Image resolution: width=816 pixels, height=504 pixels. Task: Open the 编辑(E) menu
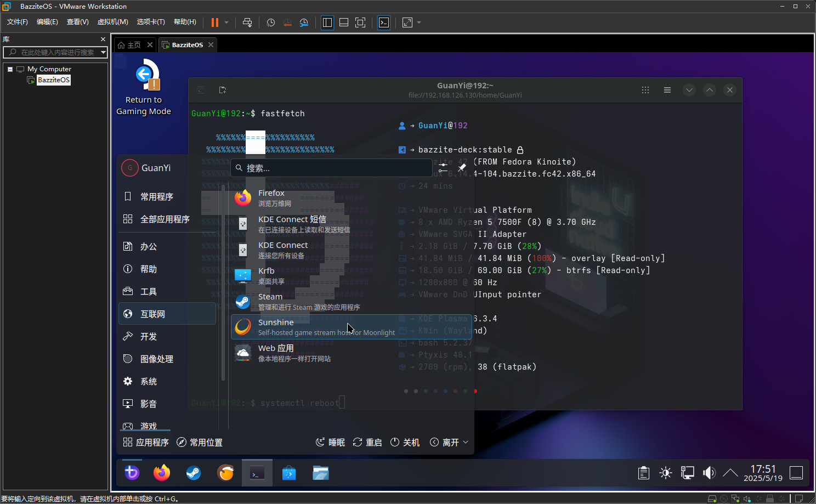47,22
